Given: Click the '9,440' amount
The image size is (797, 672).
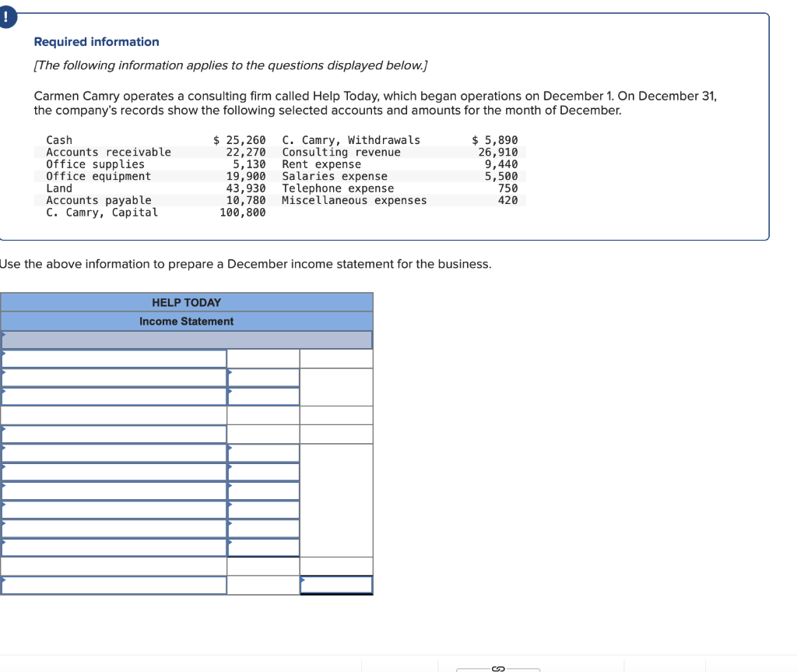Looking at the screenshot, I should point(501,164).
